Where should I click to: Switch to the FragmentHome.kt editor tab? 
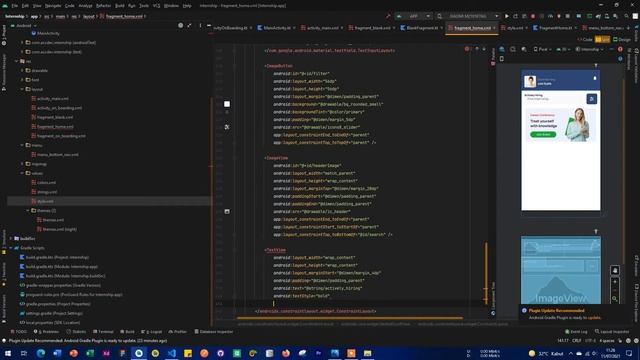click(555, 28)
